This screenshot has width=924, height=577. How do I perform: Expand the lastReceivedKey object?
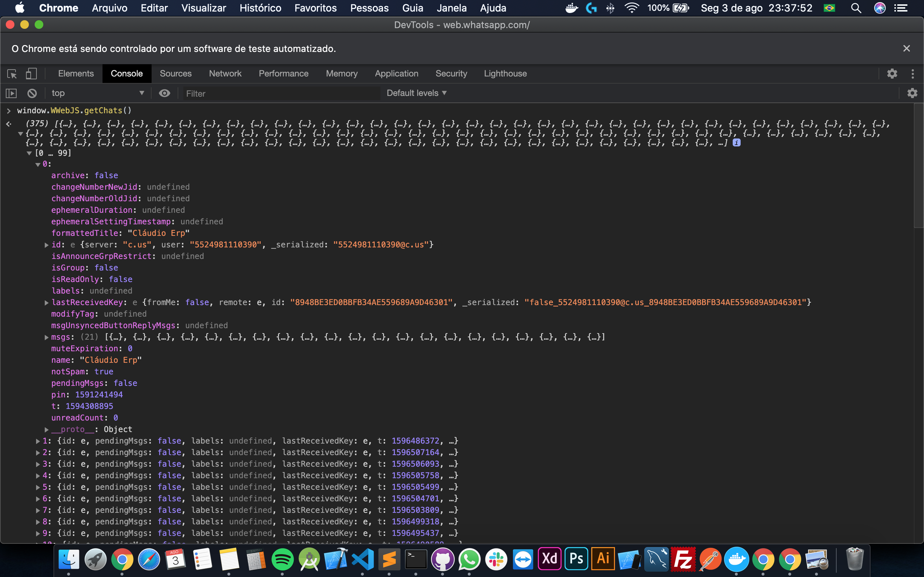point(47,303)
